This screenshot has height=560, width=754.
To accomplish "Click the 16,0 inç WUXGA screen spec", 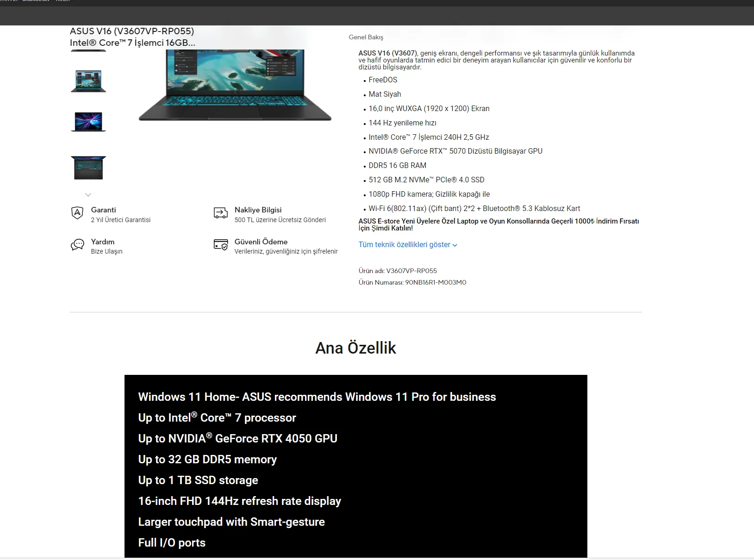I will tap(429, 109).
